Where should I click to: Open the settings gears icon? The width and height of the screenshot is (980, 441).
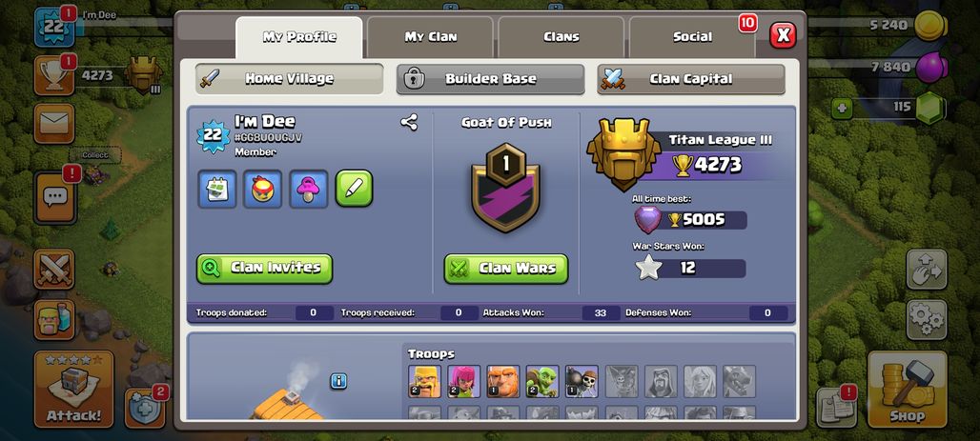tap(927, 319)
